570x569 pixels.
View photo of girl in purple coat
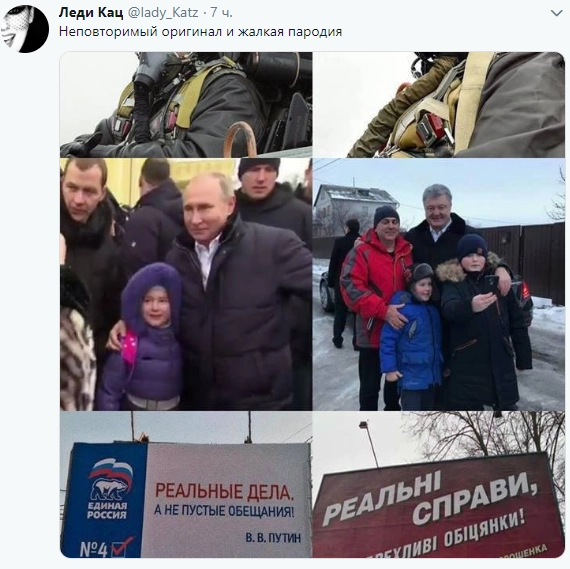186,284
